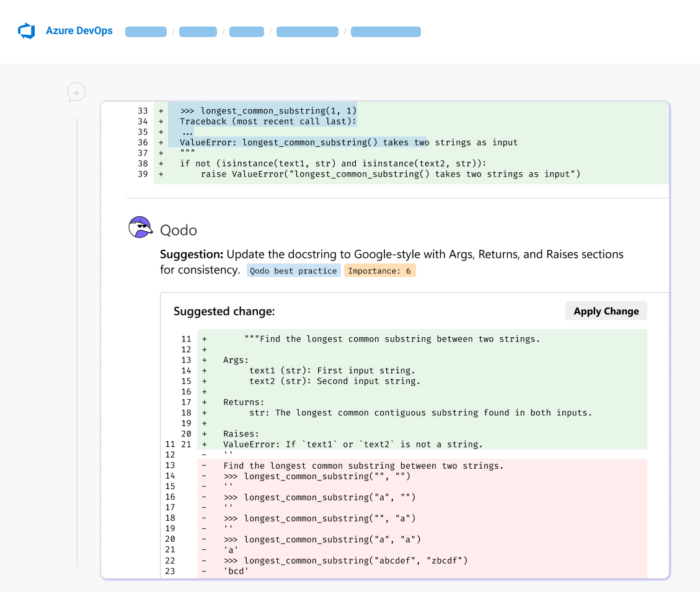Viewport: 700px width, 592px height.
Task: Collapse the thread using the vertical line
Action: click(x=77, y=341)
